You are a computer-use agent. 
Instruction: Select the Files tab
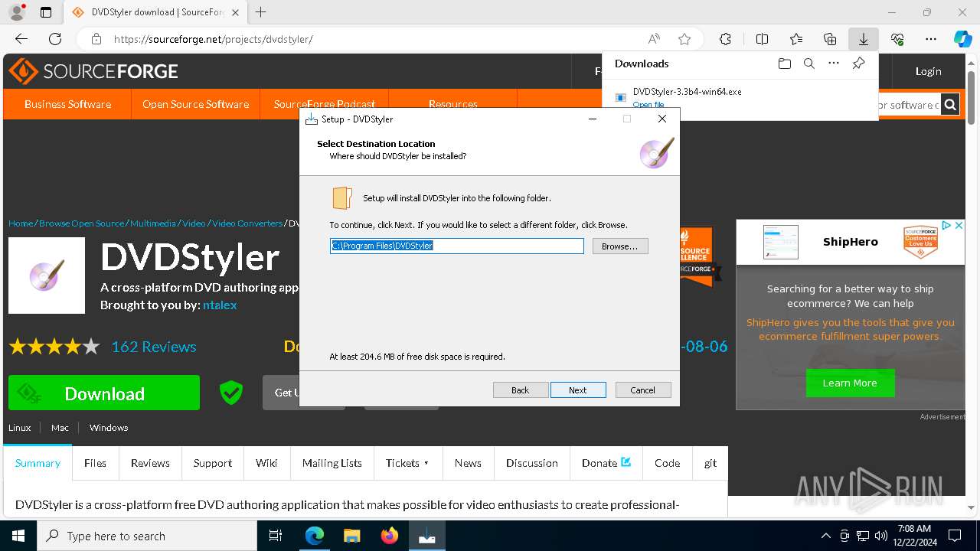(95, 463)
